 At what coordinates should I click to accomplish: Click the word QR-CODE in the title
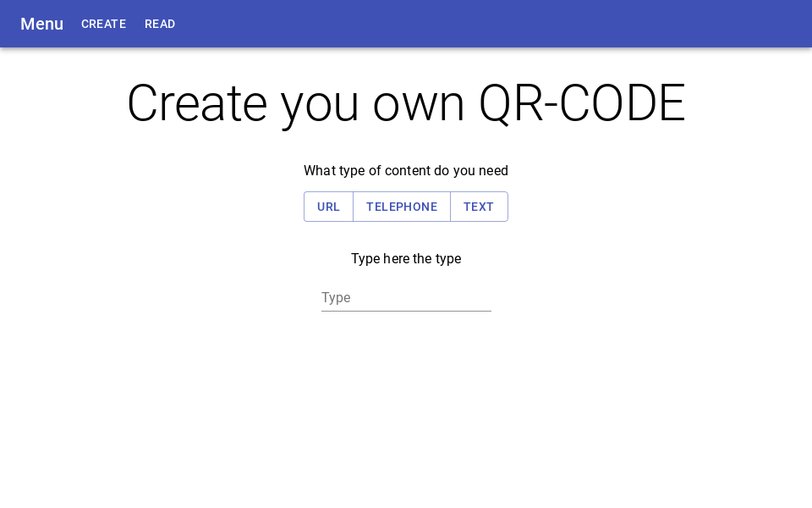pyautogui.click(x=582, y=103)
